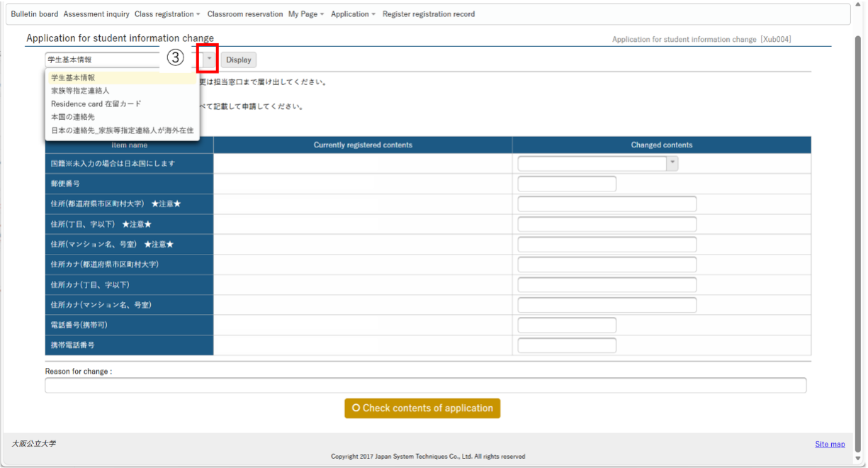Open the Site map link
The width and height of the screenshot is (868, 468).
click(830, 445)
